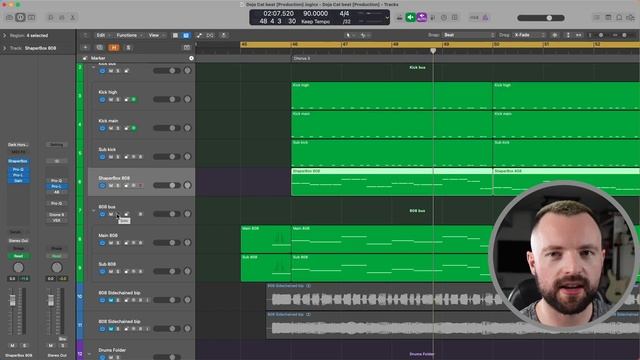This screenshot has height=360, width=640.
Task: Click the waveform zoom icon
Action: (x=555, y=36)
